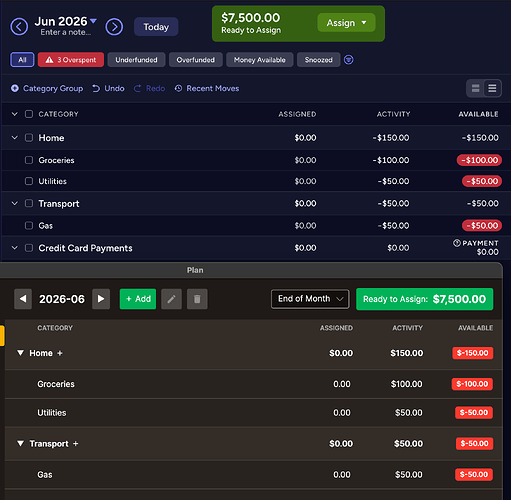Image resolution: width=511 pixels, height=500 pixels.
Task: Open the End of Month dropdown
Action: [x=310, y=299]
